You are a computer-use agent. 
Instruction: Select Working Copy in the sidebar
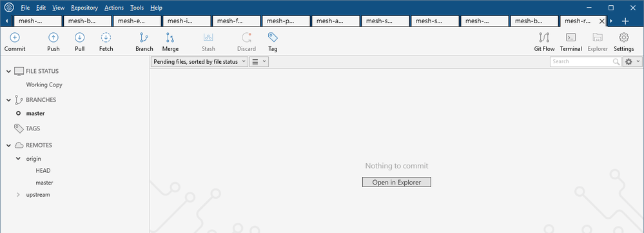[44, 85]
